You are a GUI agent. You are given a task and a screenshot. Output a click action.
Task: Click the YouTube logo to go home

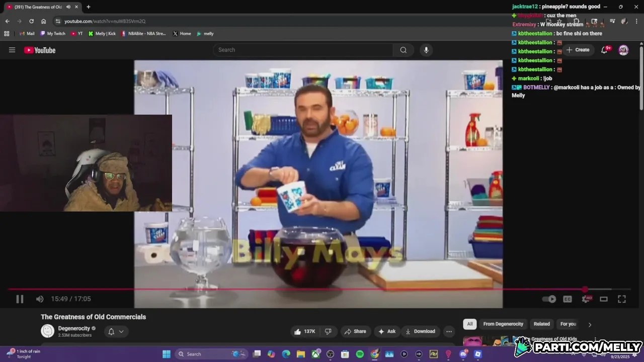(40, 50)
